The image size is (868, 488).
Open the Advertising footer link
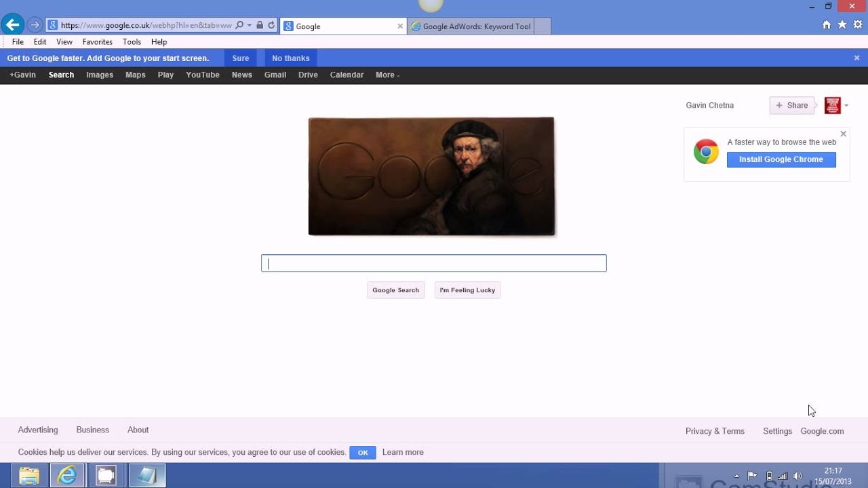tap(38, 430)
